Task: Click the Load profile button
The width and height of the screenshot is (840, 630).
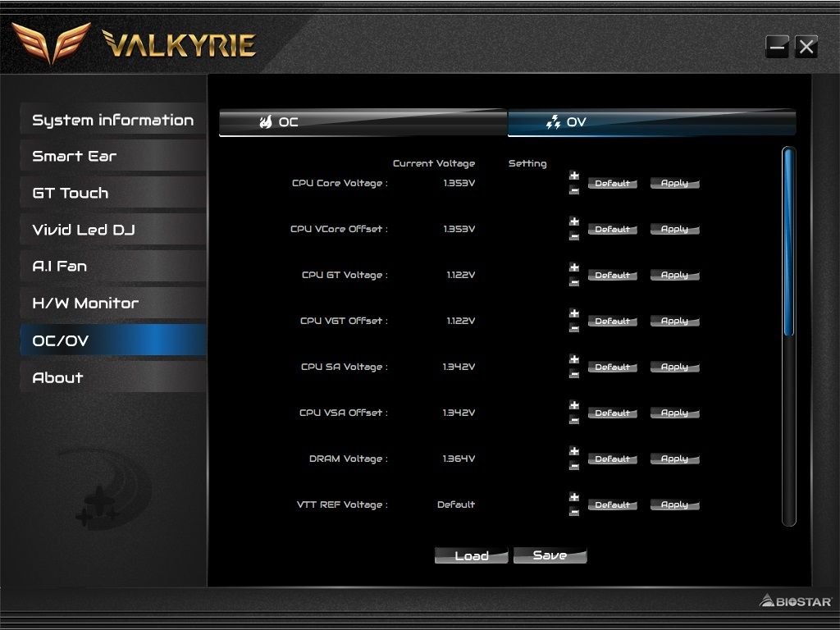Action: point(472,555)
